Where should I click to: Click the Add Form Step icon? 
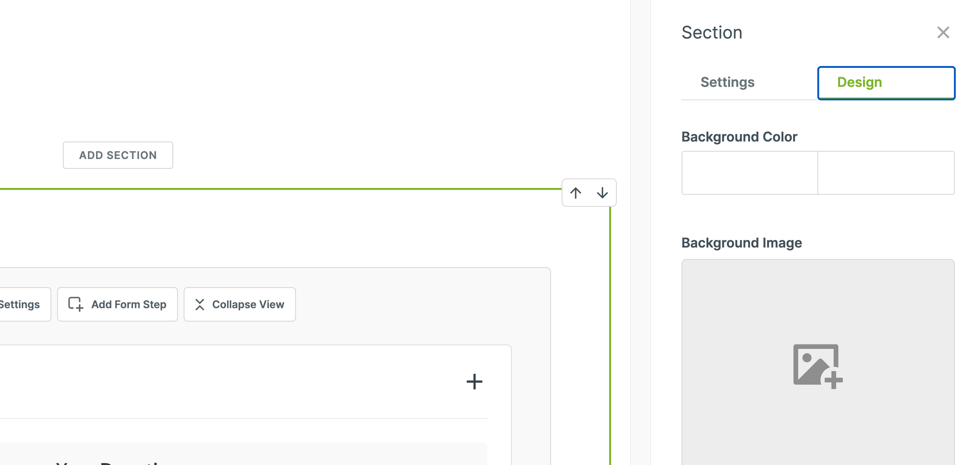[75, 304]
